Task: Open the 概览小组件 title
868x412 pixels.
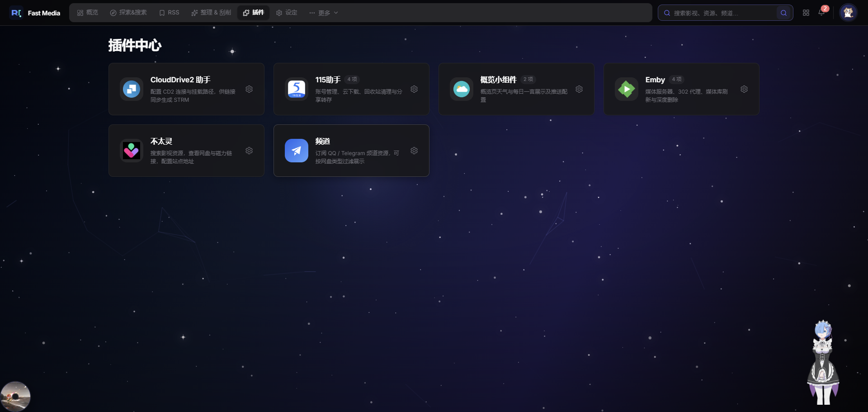Action: pos(498,80)
